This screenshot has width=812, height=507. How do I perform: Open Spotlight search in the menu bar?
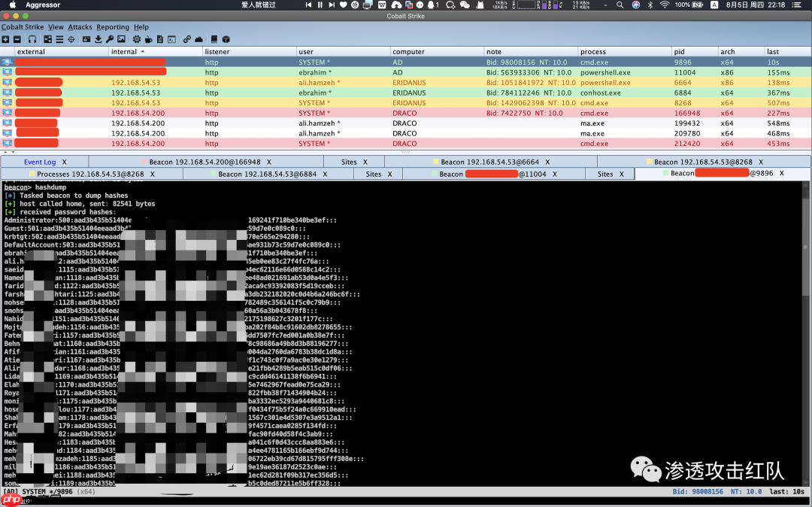pyautogui.click(x=620, y=5)
